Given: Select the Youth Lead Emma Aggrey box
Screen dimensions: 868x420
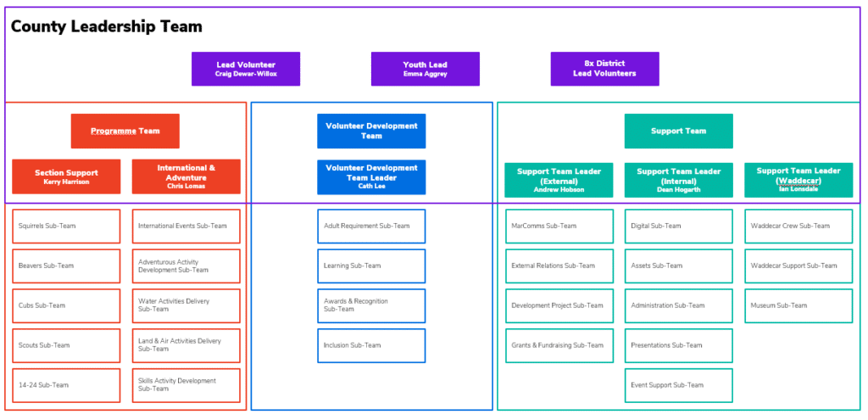Looking at the screenshot, I should tap(425, 69).
